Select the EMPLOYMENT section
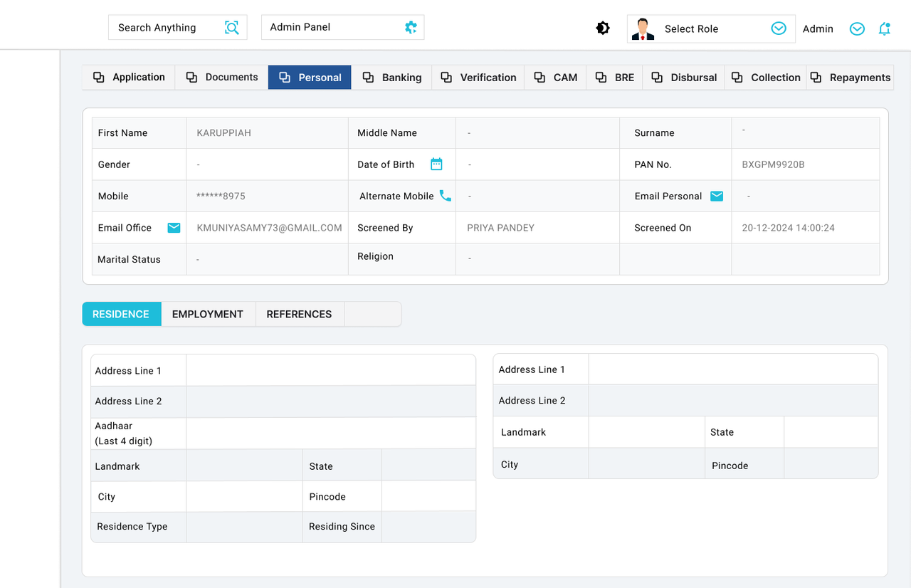 pyautogui.click(x=207, y=313)
